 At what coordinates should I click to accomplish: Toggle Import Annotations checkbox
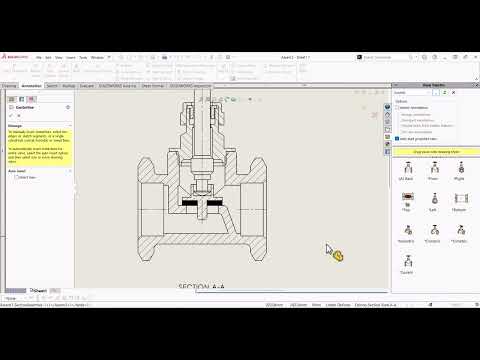tap(397, 108)
